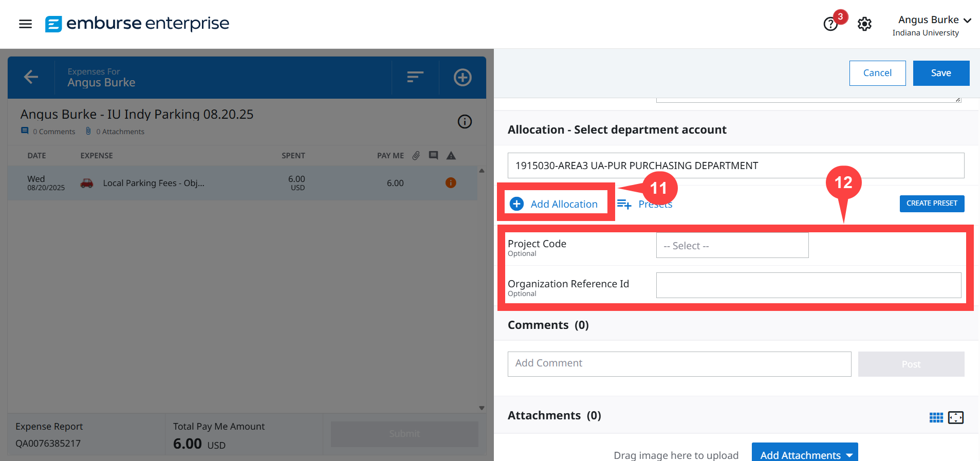Viewport: 980px width, 461px height.
Task: Click the back arrow in Expenses header
Action: [31, 77]
